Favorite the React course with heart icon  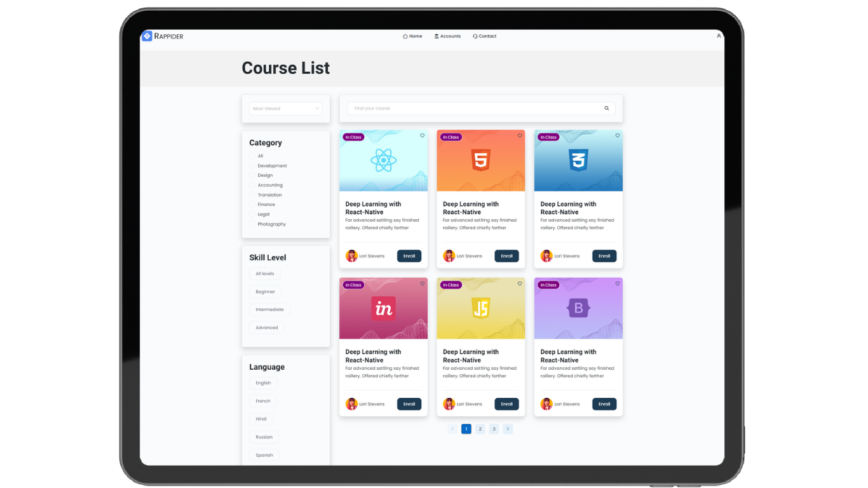(422, 135)
